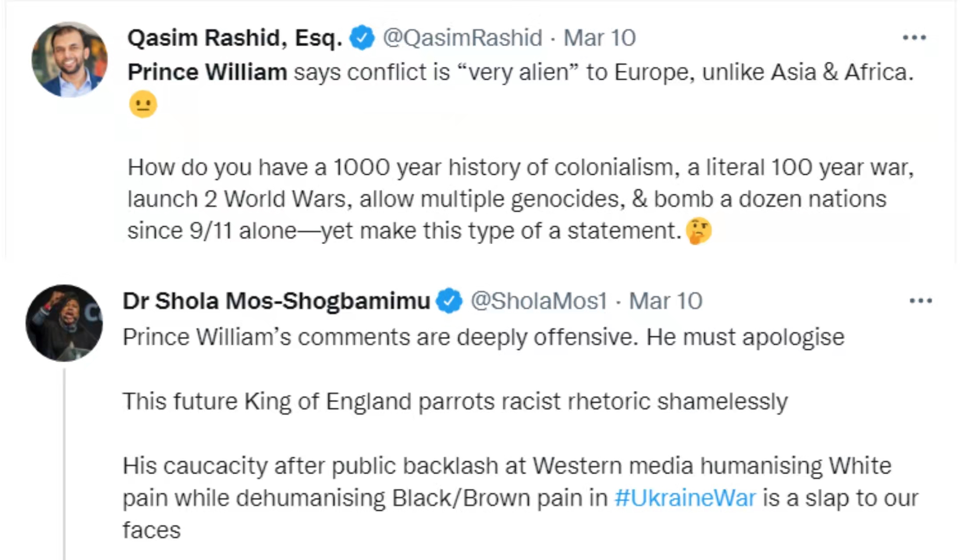Open the @SholaMos1 handle link
The height and width of the screenshot is (560, 960).
(539, 301)
